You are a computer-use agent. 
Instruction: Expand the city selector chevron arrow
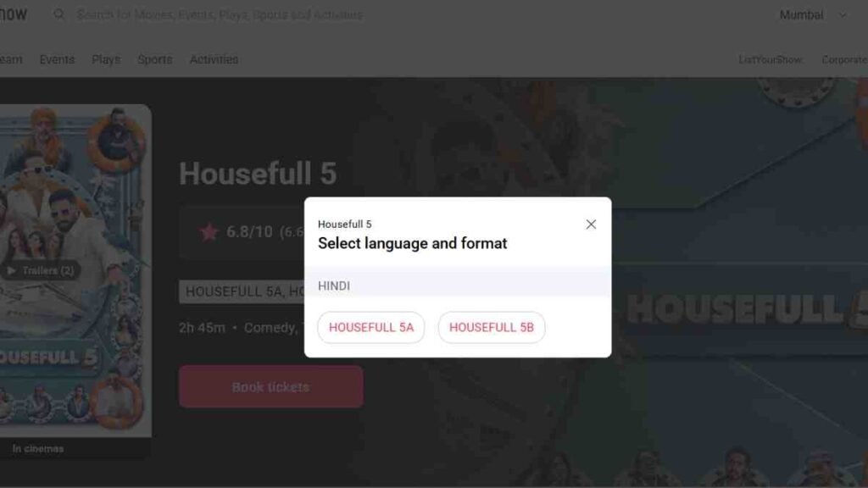(x=842, y=15)
